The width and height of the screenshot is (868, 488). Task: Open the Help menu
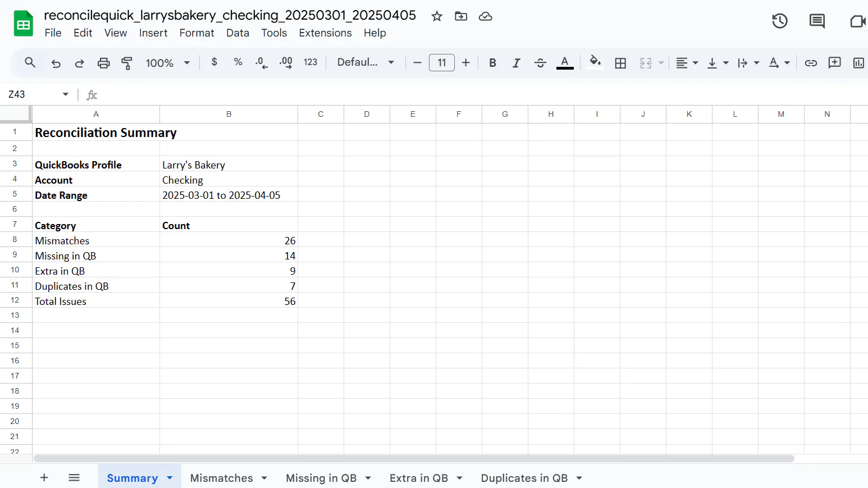[374, 33]
